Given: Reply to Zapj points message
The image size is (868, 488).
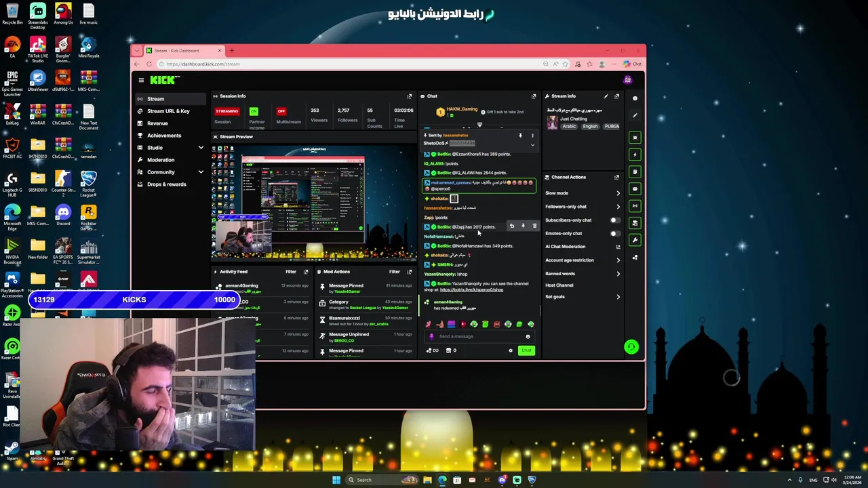Looking at the screenshot, I should click(x=512, y=226).
